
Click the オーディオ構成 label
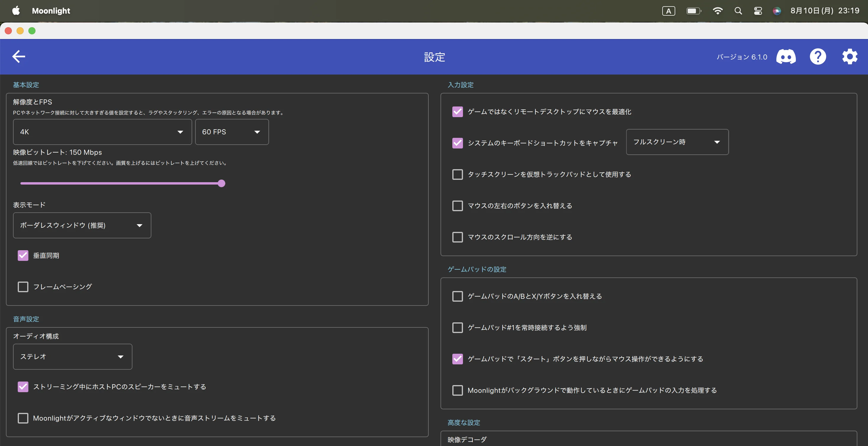[36, 336]
